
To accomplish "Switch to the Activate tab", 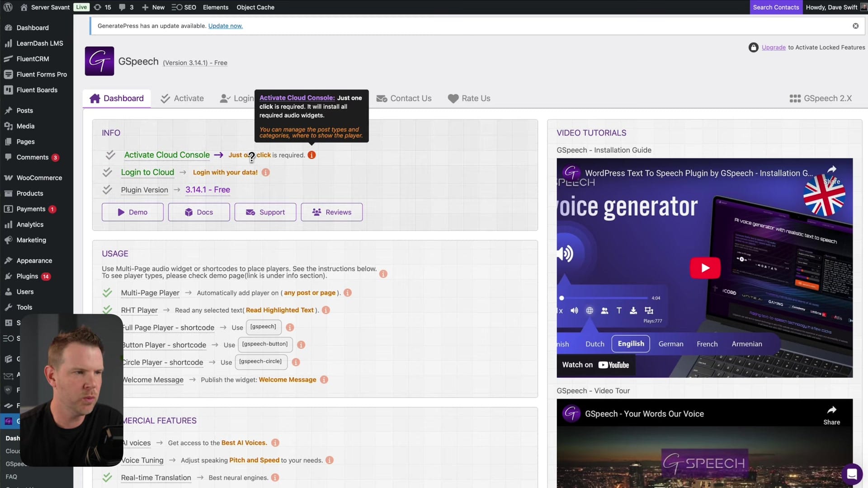I will click(x=182, y=99).
